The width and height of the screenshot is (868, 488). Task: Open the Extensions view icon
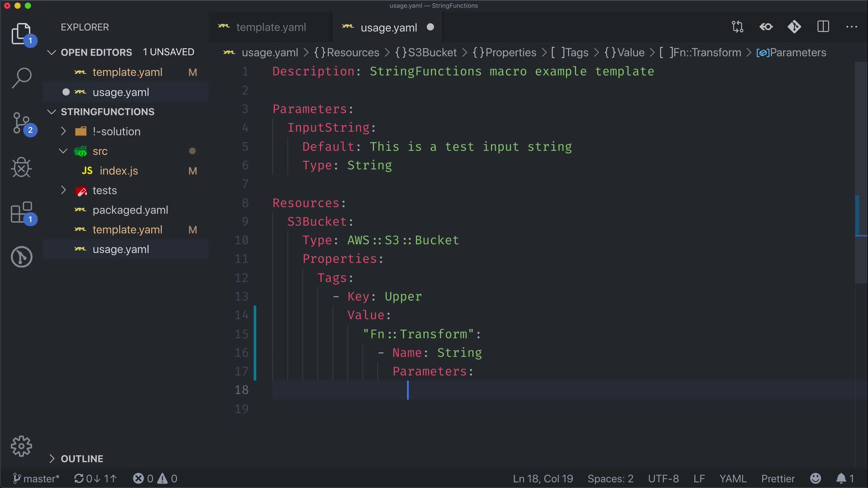(21, 212)
